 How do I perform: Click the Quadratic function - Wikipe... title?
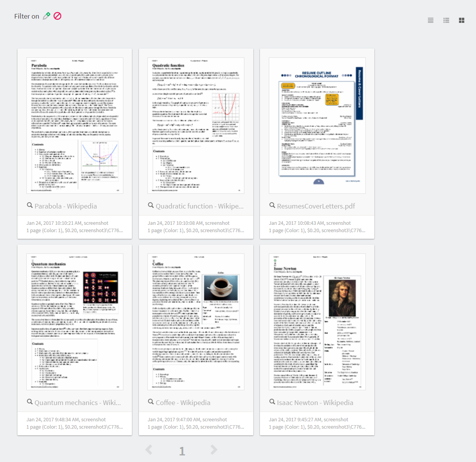click(x=199, y=206)
